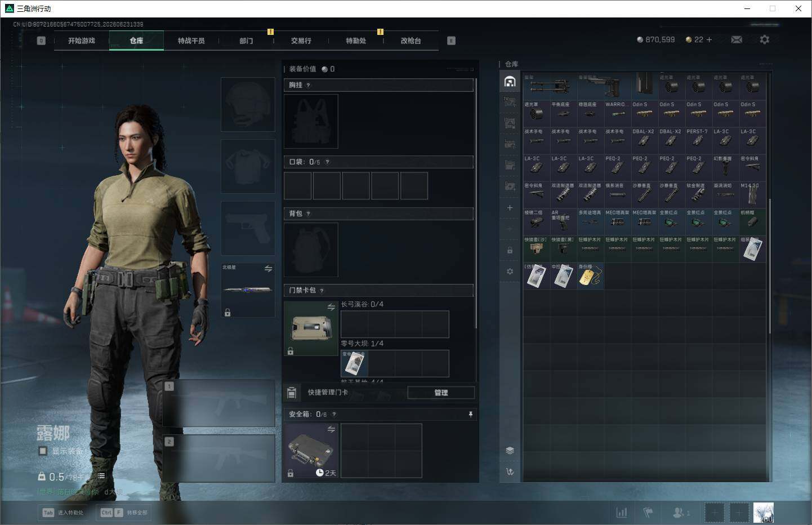This screenshot has height=525, width=812.
Task: Open the statistics bar chart icon
Action: coord(622,513)
